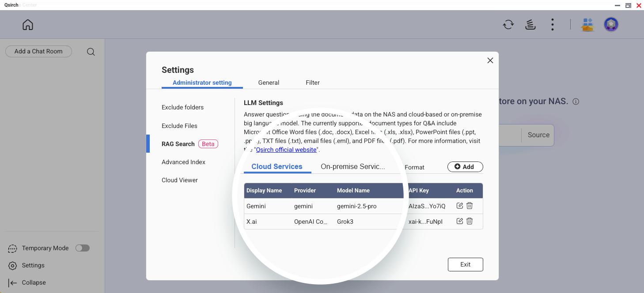Toggle Temporary Mode switch
This screenshot has width=644, height=293.
[83, 248]
